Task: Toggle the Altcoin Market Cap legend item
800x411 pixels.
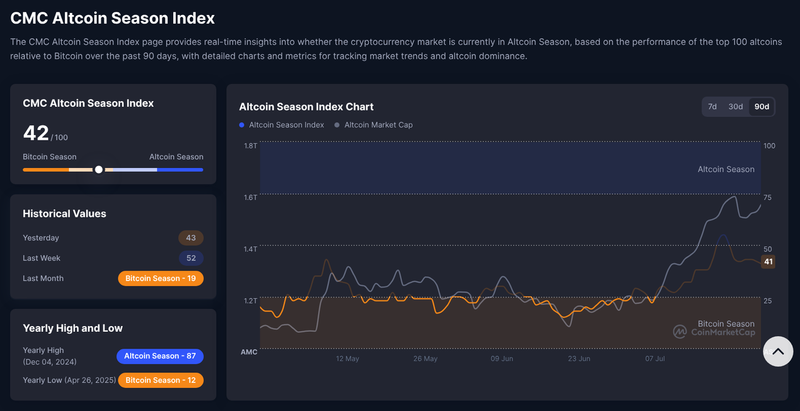Action: coord(378,125)
